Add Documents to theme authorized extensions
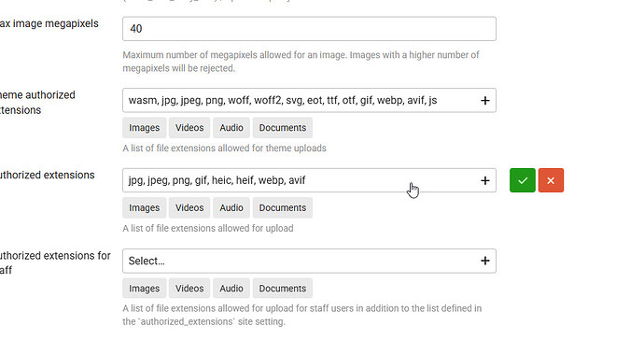This screenshot has height=340, width=644. coord(283,128)
